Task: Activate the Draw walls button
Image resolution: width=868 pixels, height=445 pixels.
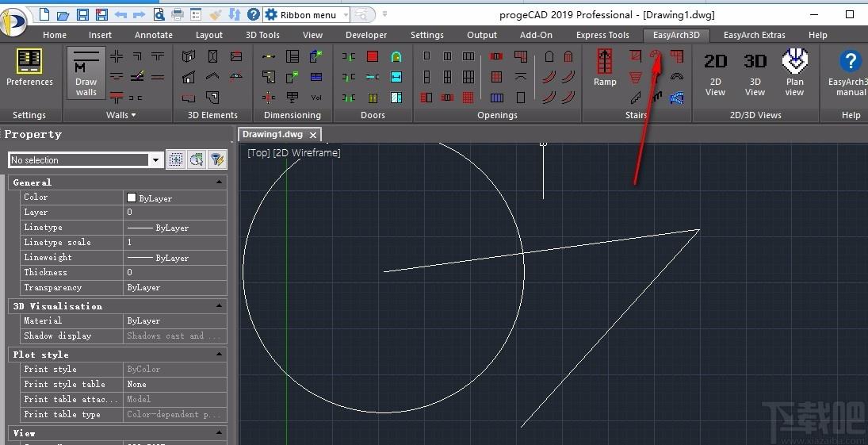Action: [86, 73]
